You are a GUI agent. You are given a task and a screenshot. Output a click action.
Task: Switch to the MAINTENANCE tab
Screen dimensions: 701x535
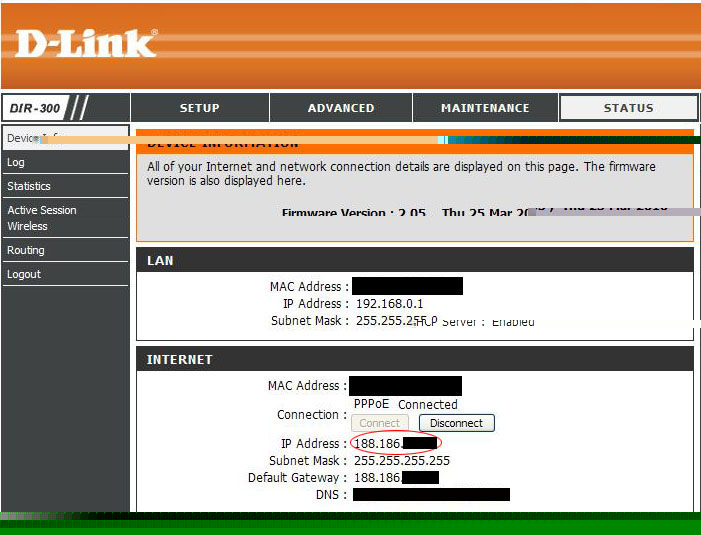tap(485, 108)
